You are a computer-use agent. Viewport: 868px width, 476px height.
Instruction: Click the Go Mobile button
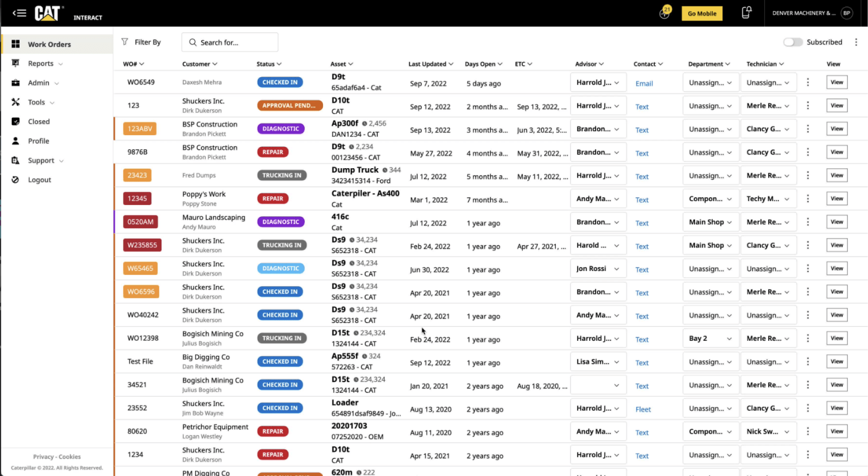pyautogui.click(x=702, y=13)
